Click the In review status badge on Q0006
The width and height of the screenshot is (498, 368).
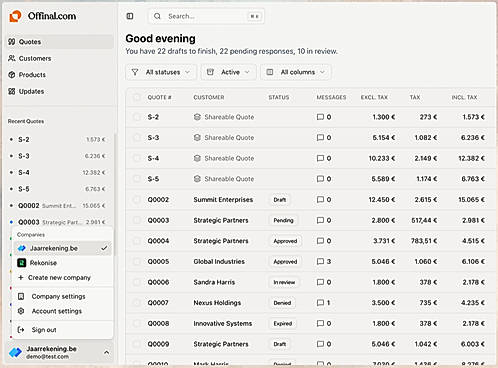pos(284,282)
